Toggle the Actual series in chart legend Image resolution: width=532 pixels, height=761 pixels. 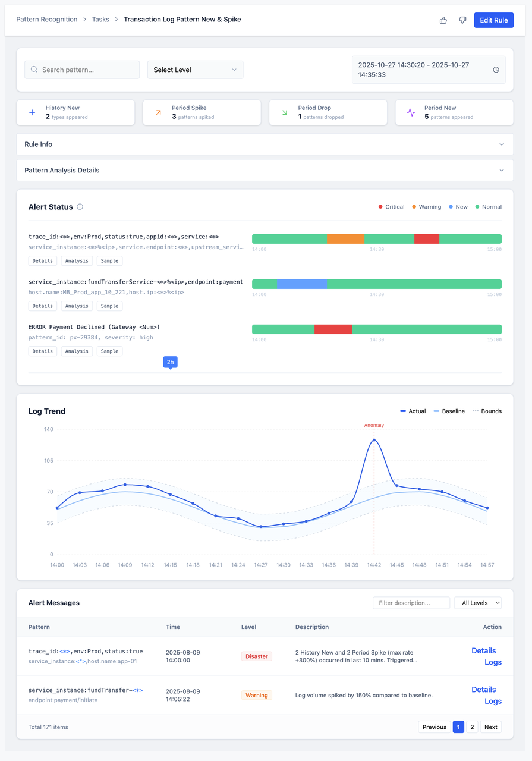pyautogui.click(x=413, y=411)
